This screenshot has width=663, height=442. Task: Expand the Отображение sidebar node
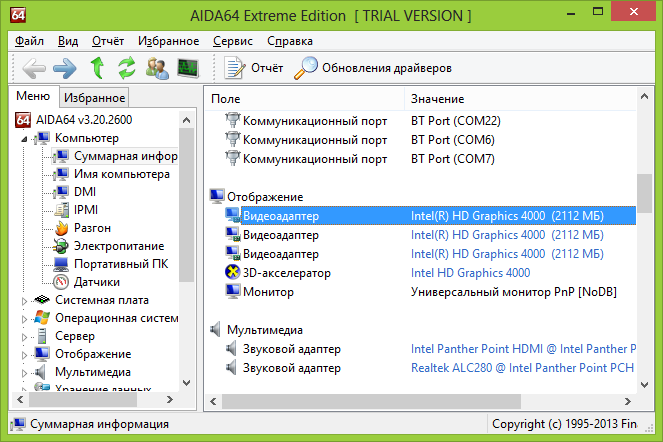pyautogui.click(x=24, y=355)
